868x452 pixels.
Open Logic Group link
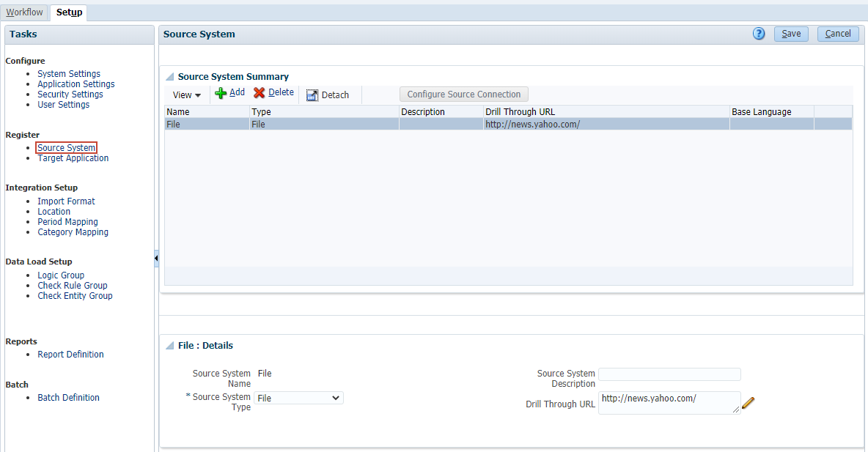[x=61, y=275]
